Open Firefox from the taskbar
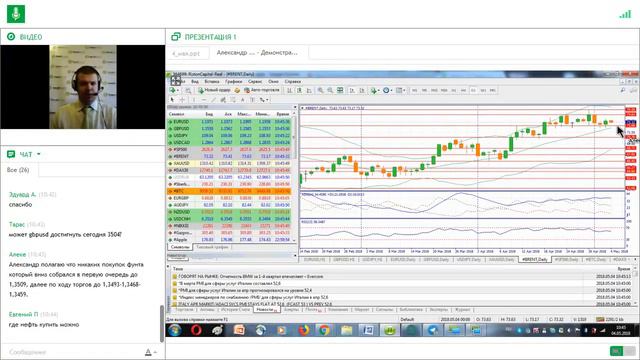640x360 pixels. [x=303, y=330]
